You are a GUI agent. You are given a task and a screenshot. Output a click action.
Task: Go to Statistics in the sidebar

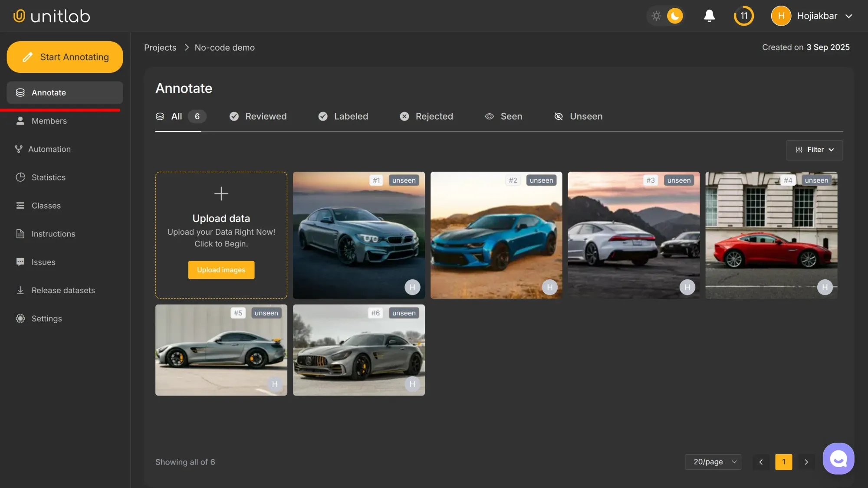pos(48,177)
